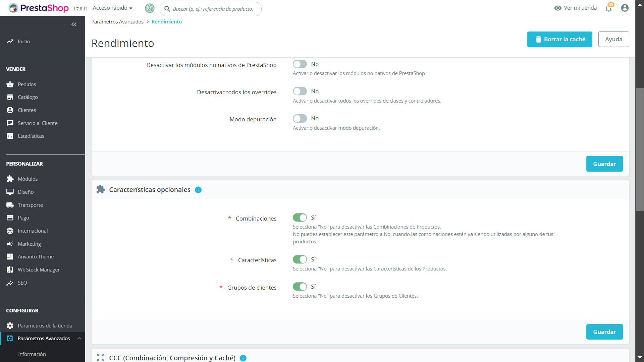
Task: Open the user profile avatar icon
Action: (x=625, y=8)
